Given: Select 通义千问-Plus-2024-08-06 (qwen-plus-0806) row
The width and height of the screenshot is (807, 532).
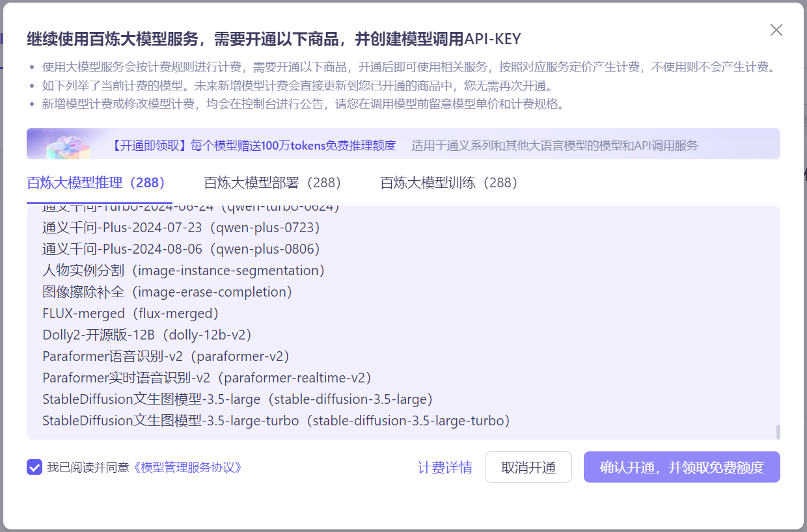Looking at the screenshot, I should (182, 249).
